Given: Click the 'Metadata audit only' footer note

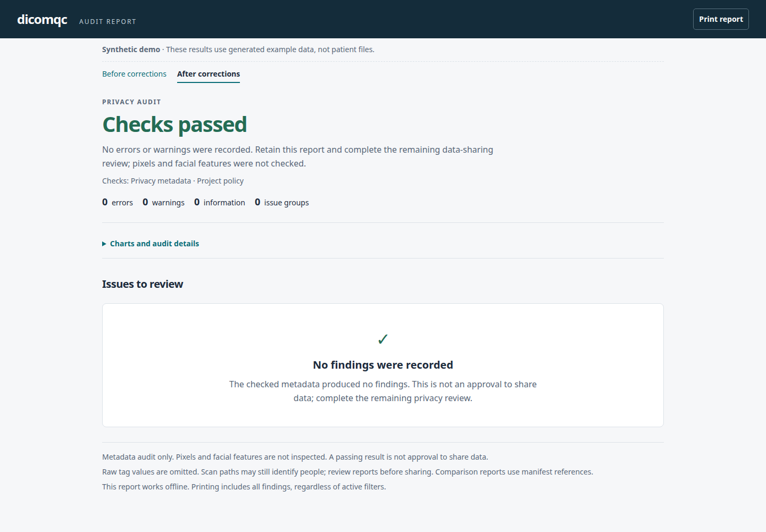Looking at the screenshot, I should [295, 457].
